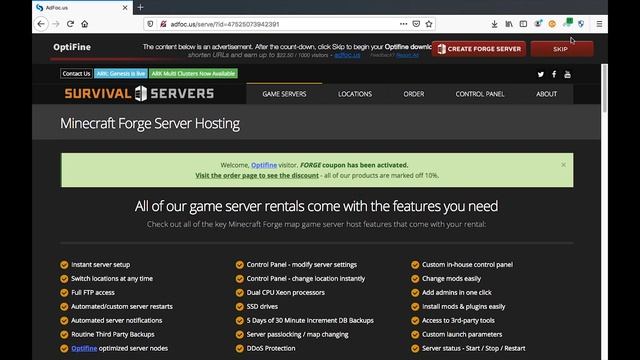Open a new tab with plus icon
Viewport: 640px width, 360px height.
(140, 7)
